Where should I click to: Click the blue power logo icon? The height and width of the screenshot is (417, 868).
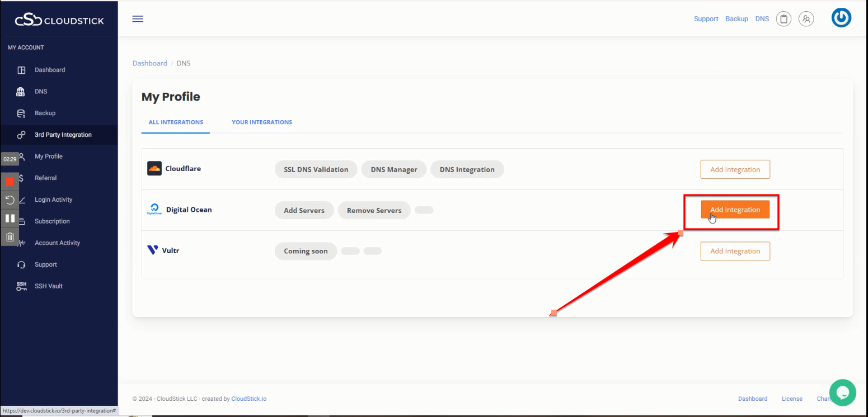[841, 18]
